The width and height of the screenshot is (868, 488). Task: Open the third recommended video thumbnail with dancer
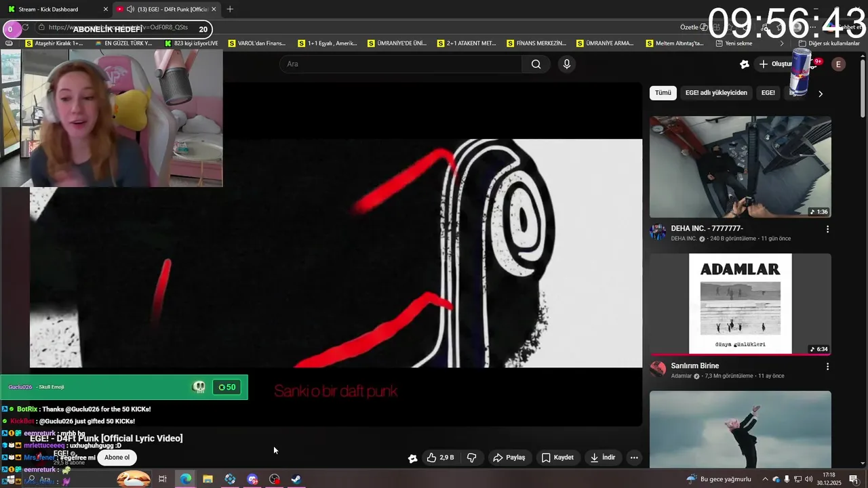741,429
